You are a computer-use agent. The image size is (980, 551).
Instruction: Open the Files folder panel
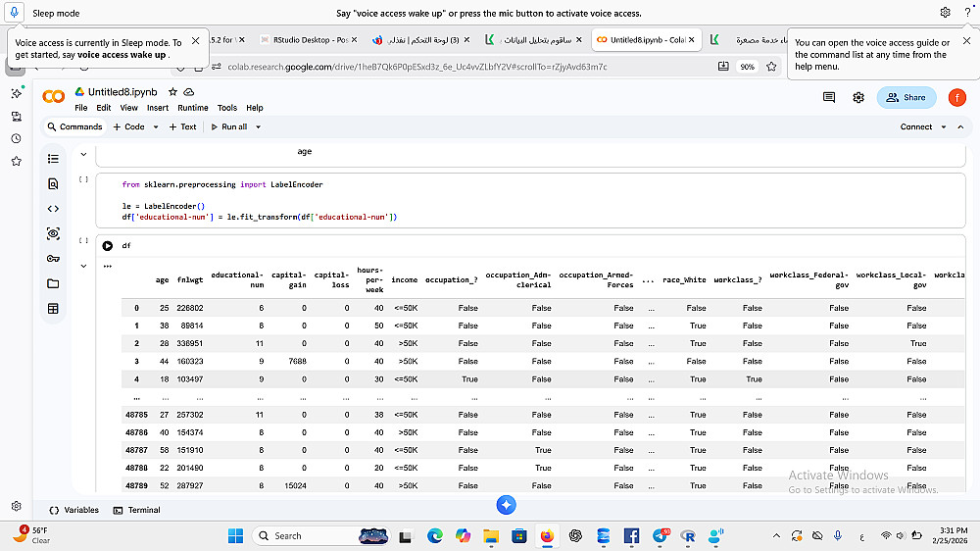tap(53, 283)
